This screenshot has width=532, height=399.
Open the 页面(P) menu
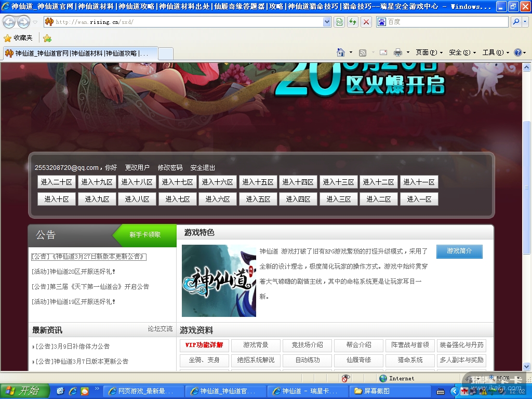tap(429, 52)
